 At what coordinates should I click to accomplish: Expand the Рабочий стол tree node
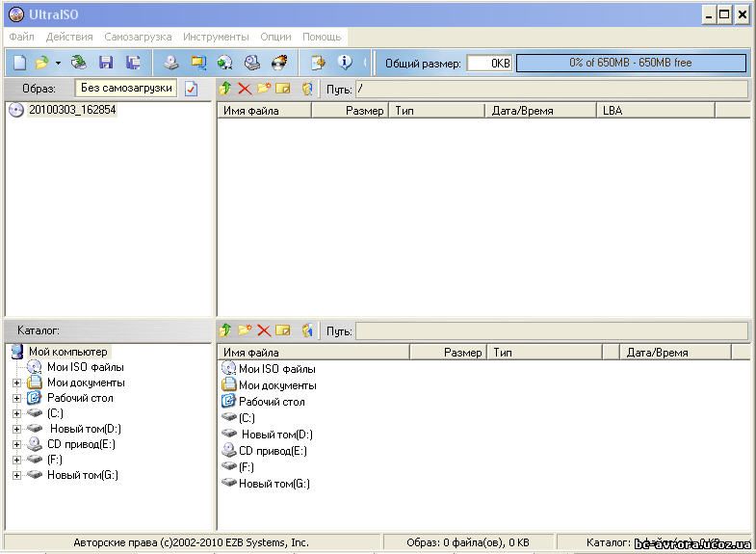point(17,398)
